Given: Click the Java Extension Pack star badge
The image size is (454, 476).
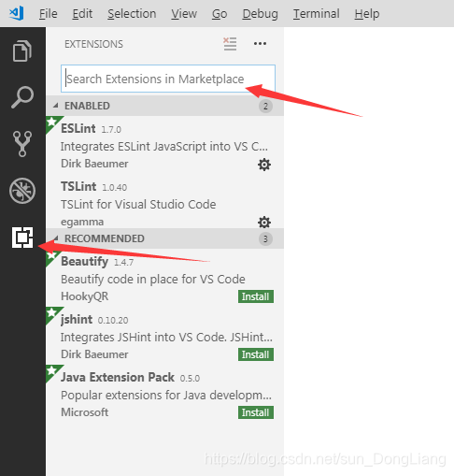Looking at the screenshot, I should pos(52,371).
